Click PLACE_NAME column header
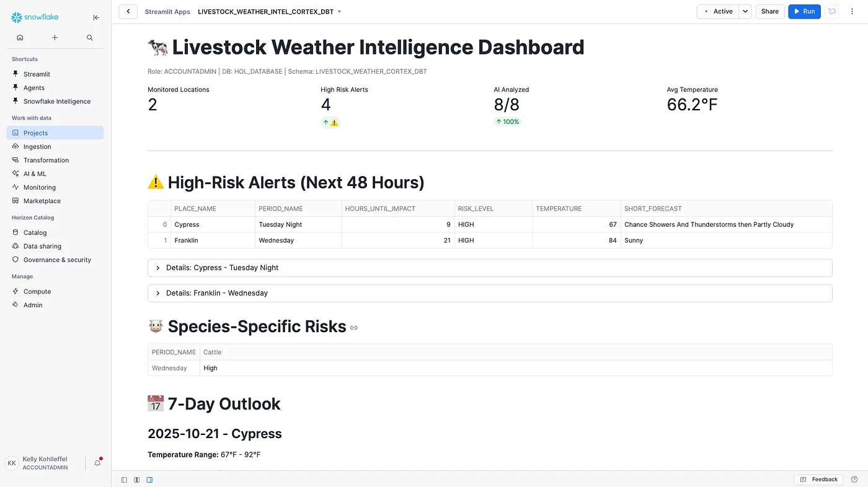Image resolution: width=868 pixels, height=487 pixels. (x=213, y=209)
